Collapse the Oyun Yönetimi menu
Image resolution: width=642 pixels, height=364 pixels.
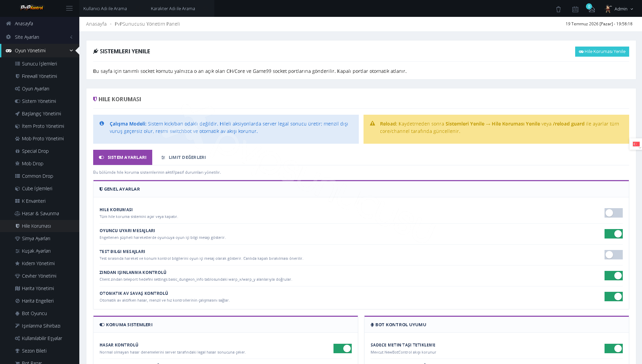tap(39, 51)
